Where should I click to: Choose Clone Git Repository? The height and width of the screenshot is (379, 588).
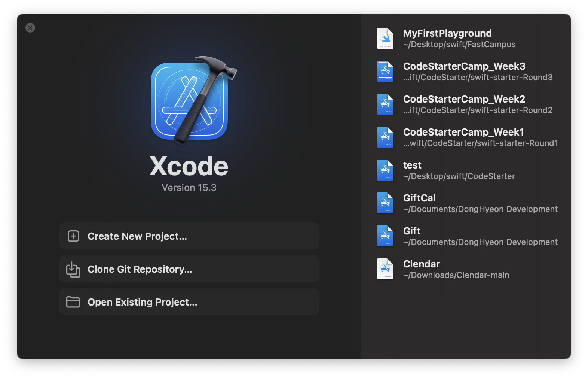point(189,269)
